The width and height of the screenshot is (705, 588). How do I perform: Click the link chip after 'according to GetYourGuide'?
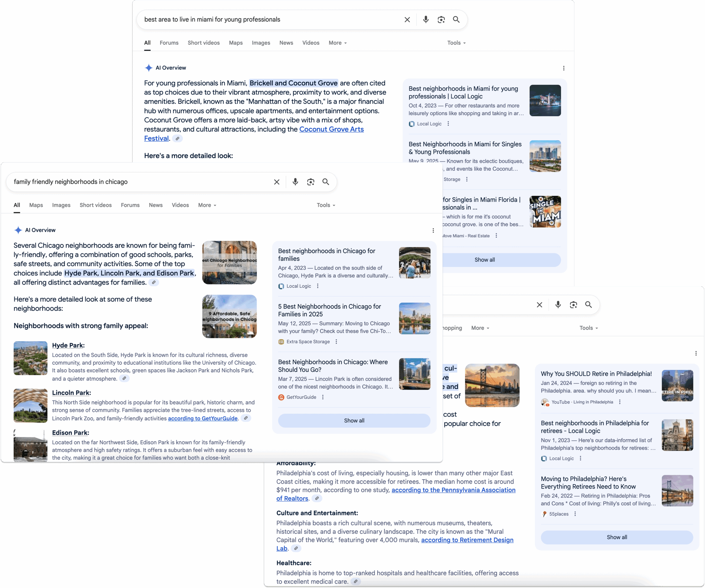click(245, 418)
